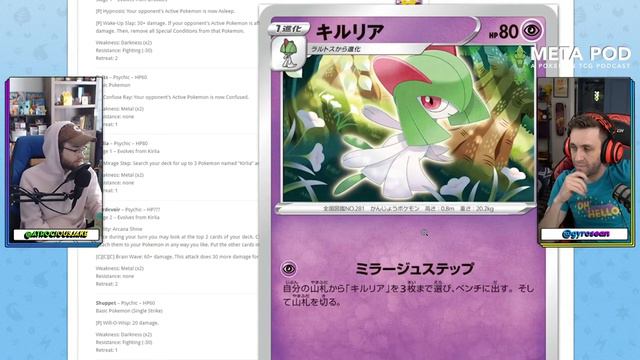The width and height of the screenshot is (640, 360).
Task: Click the card name キルリア
Action: 349,32
